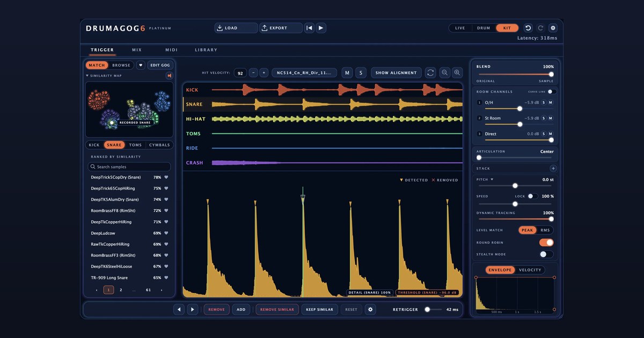Zoom out of the waveform view

(445, 72)
